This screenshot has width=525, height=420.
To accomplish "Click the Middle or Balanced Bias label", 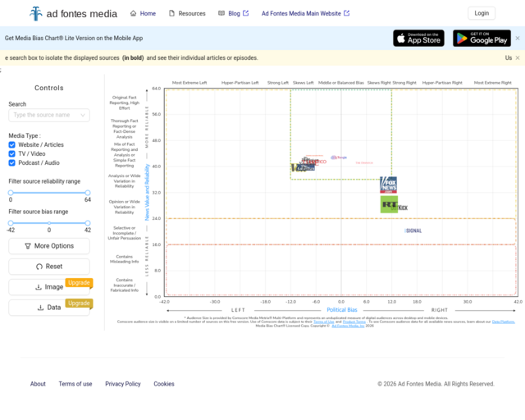I will tap(341, 83).
